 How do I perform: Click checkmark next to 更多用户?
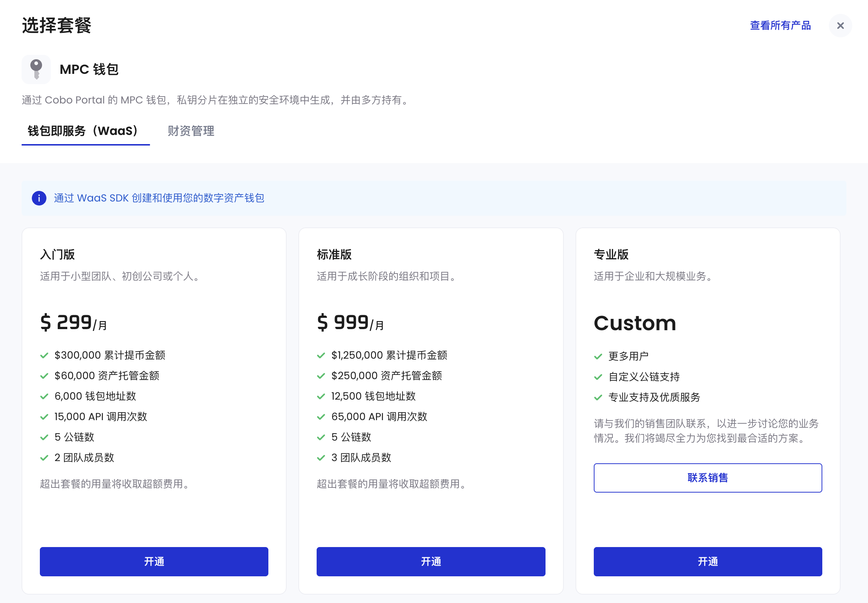pyautogui.click(x=598, y=356)
